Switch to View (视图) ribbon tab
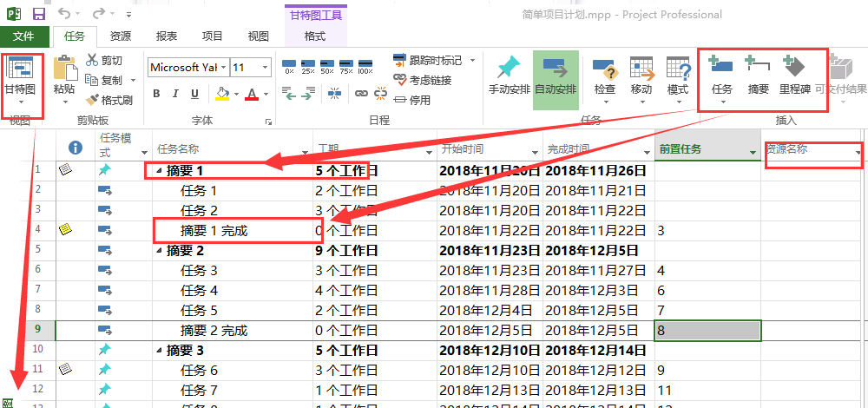Image resolution: width=868 pixels, height=408 pixels. 258,36
